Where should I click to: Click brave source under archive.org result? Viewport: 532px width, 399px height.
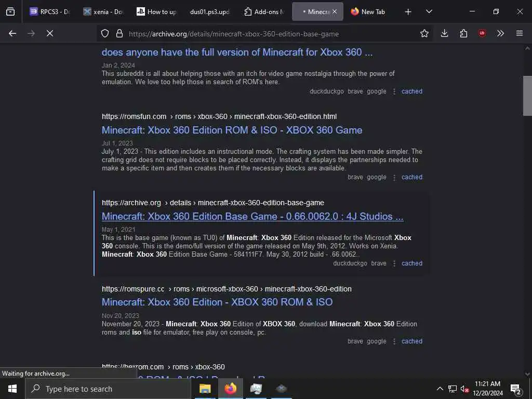click(379, 263)
